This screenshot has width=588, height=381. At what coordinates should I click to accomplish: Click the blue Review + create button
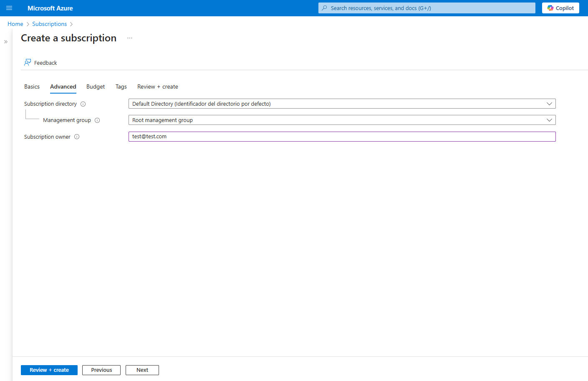coord(49,370)
